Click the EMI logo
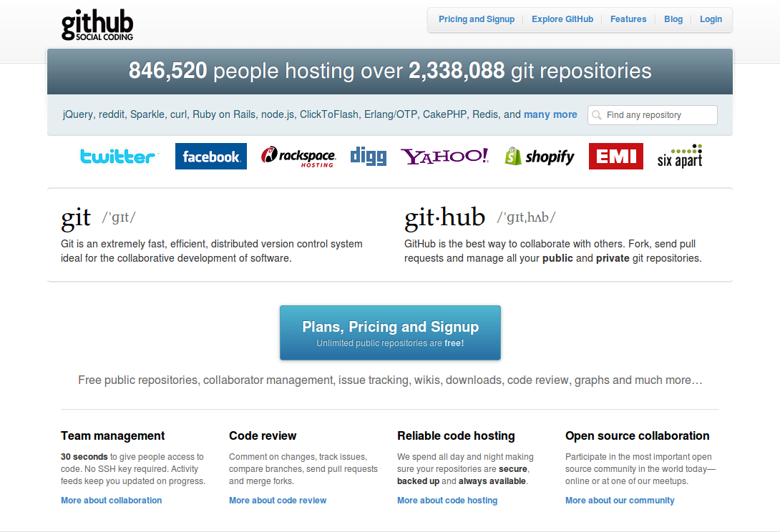This screenshot has width=780, height=532. pyautogui.click(x=616, y=156)
